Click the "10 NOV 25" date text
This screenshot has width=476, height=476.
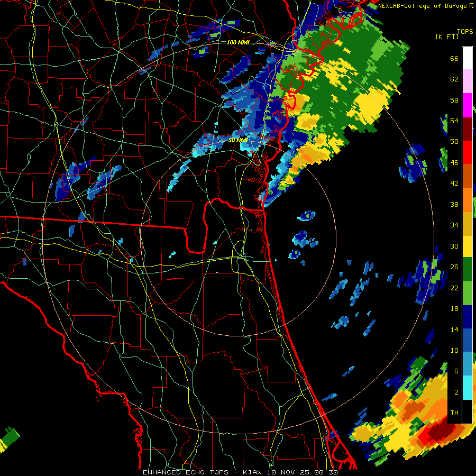point(290,472)
